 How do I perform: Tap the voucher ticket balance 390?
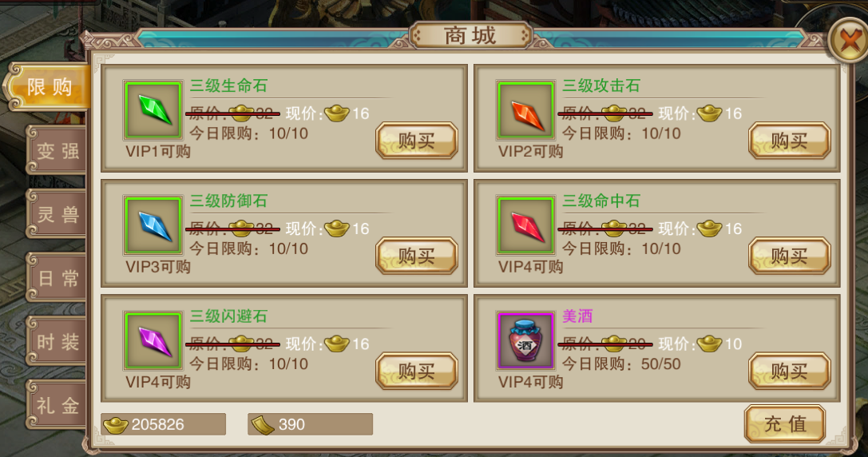point(310,424)
